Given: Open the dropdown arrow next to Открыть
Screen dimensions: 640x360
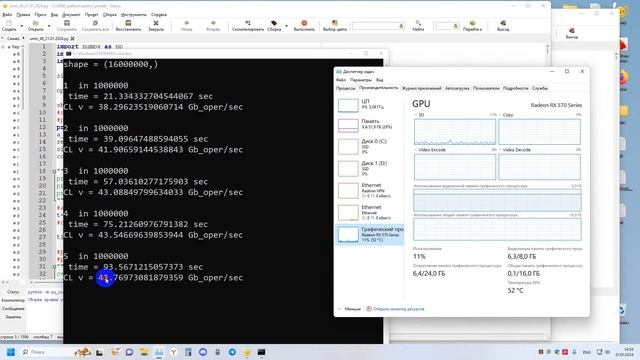Looking at the screenshot, I should [49, 26].
